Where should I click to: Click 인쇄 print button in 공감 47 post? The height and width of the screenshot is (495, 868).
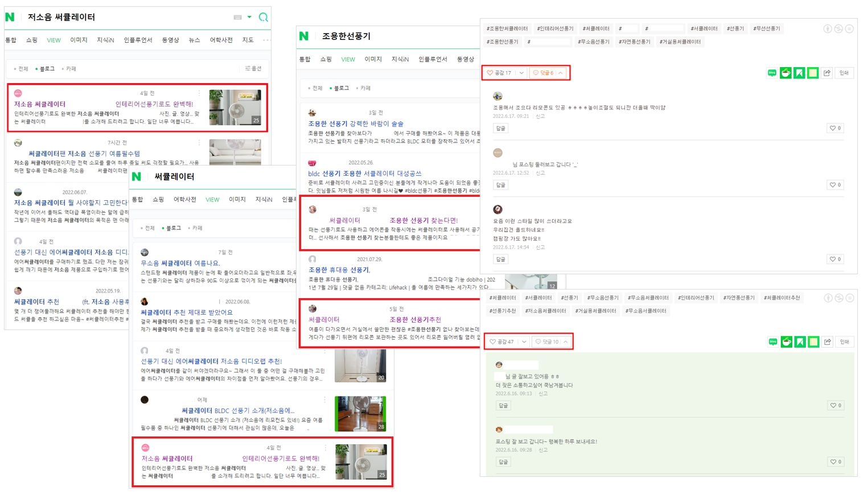point(845,342)
